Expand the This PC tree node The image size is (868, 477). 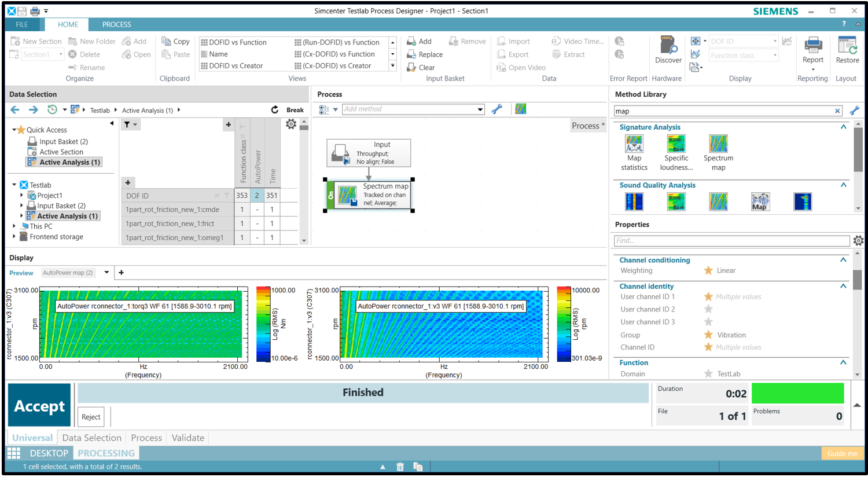click(x=14, y=226)
